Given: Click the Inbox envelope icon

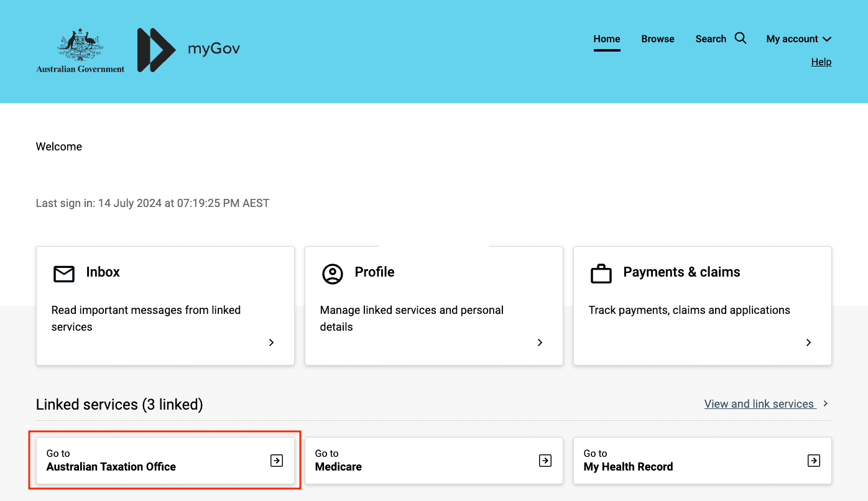Looking at the screenshot, I should [64, 273].
